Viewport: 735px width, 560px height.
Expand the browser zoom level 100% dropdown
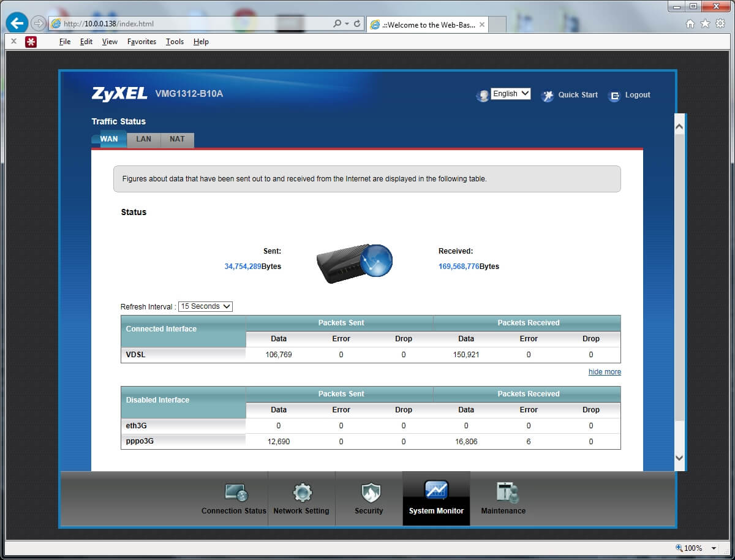coord(714,548)
